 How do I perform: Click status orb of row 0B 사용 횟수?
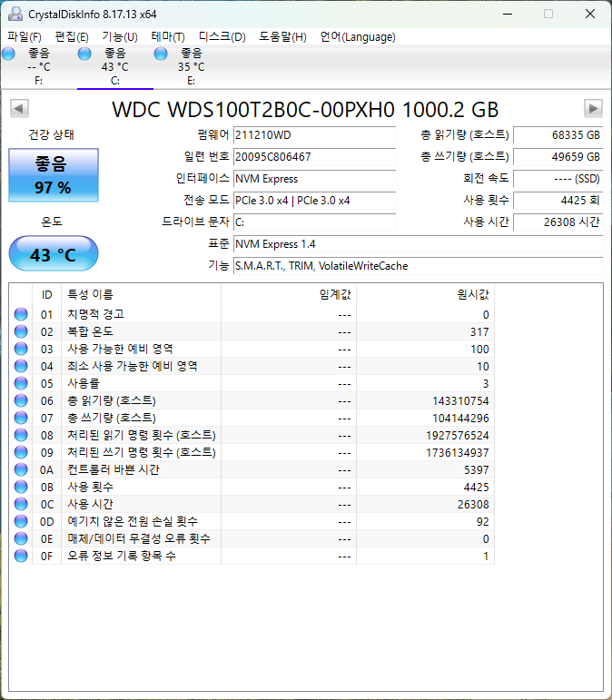pos(21,487)
